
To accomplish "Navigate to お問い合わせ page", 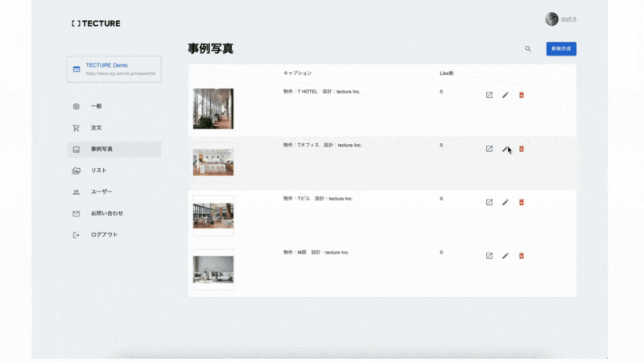I will [x=106, y=214].
